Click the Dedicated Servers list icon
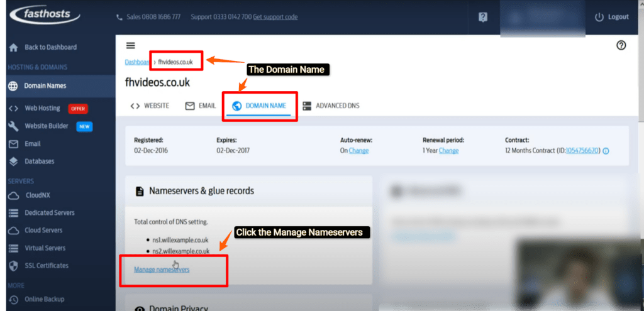Screen dimensions: 644x311 click(14, 213)
